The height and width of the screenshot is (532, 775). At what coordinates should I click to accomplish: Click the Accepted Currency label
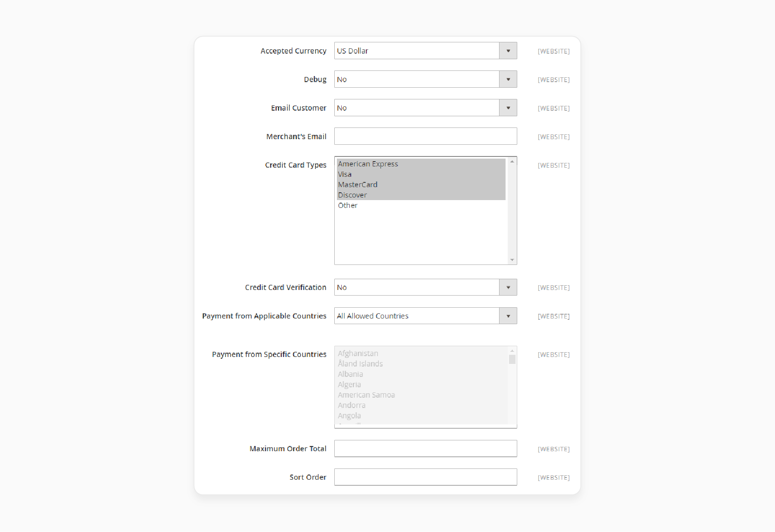click(293, 51)
